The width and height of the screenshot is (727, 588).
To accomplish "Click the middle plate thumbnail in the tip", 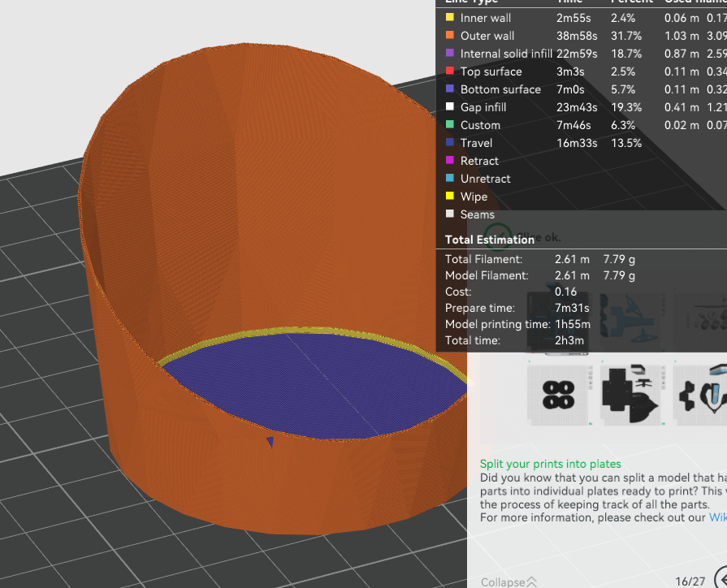I will 631,396.
